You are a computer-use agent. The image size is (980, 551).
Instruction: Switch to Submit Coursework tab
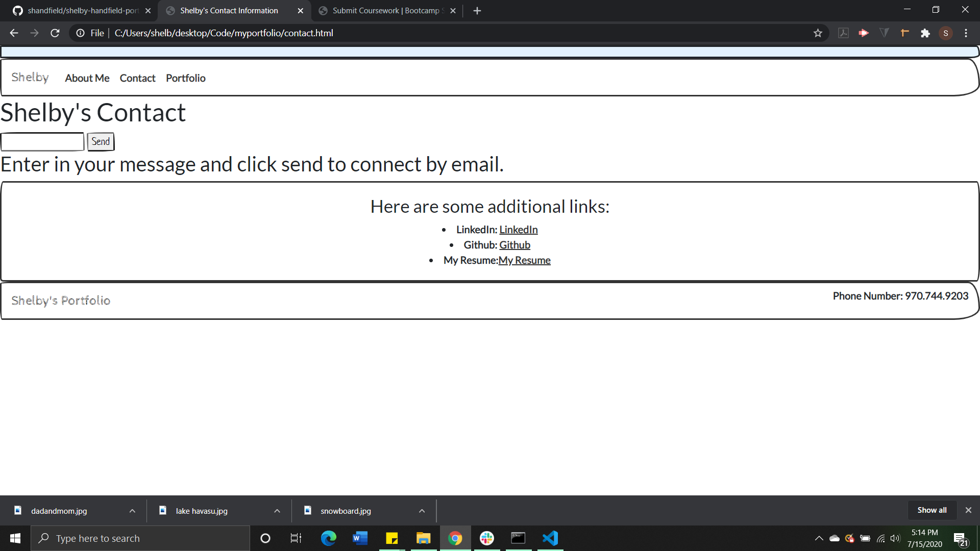(386, 11)
